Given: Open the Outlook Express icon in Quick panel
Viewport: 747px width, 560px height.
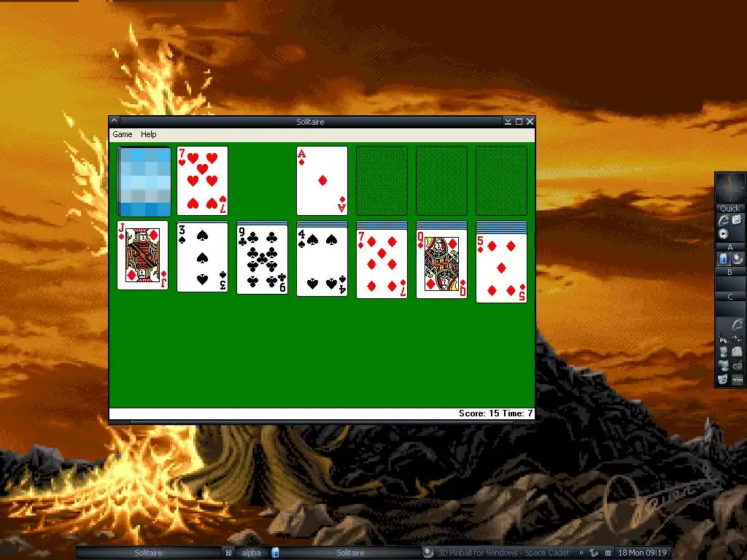Looking at the screenshot, I should click(737, 219).
